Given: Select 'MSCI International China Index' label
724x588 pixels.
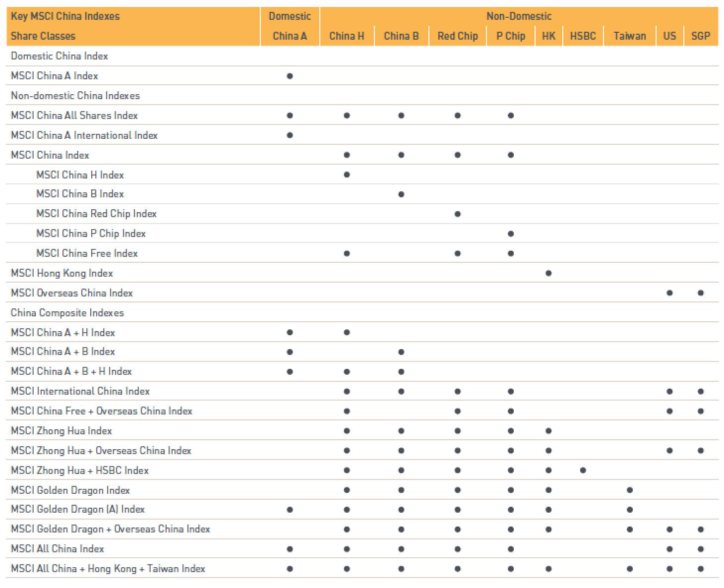Looking at the screenshot, I should coord(80,391).
